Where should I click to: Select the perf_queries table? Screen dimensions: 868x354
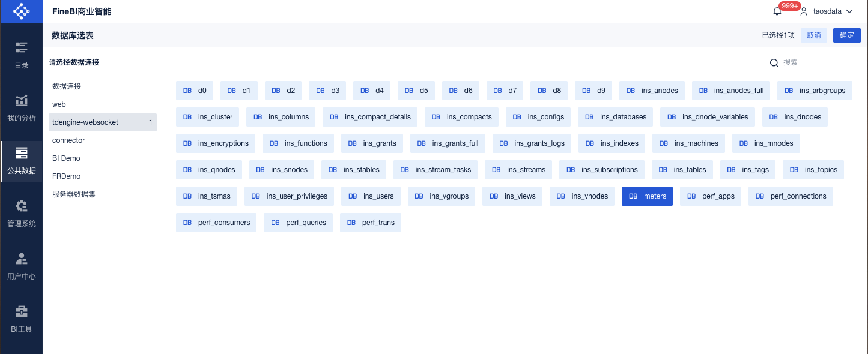(298, 223)
